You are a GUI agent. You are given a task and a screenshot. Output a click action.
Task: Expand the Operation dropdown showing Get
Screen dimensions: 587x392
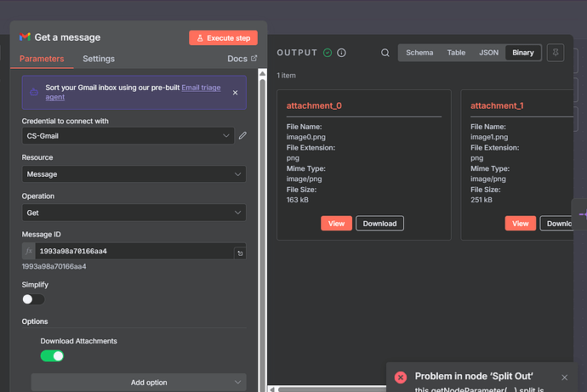pos(134,213)
